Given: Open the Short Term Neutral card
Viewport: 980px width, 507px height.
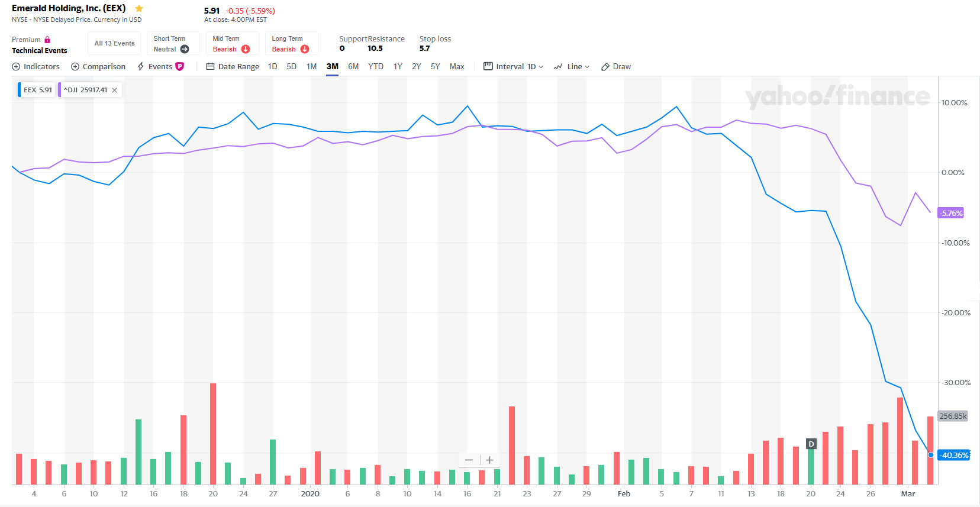Looking at the screenshot, I should tap(173, 43).
